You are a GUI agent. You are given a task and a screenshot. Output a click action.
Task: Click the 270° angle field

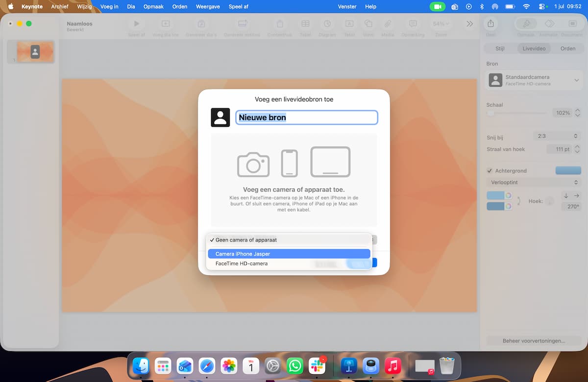[x=571, y=207]
